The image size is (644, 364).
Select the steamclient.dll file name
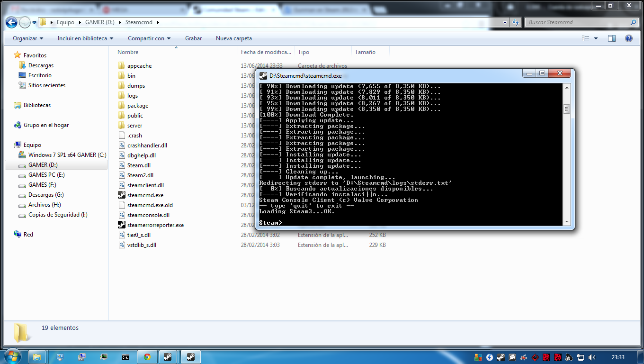coord(145,185)
